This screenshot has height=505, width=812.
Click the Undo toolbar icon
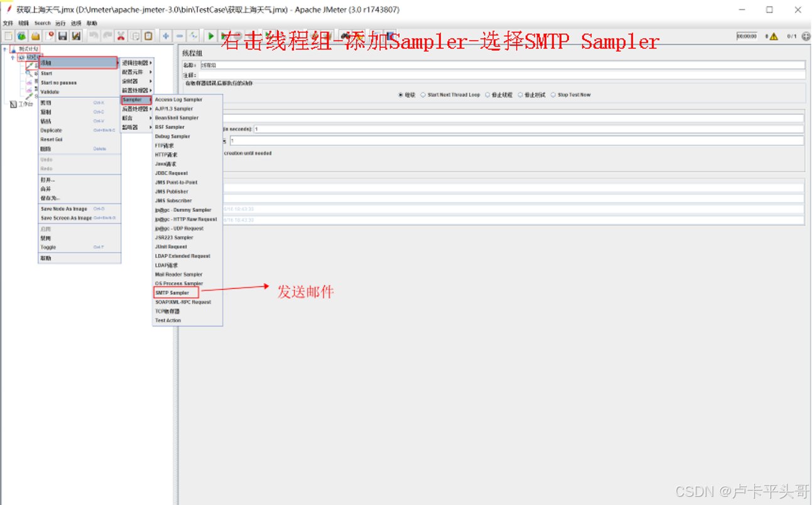point(94,36)
